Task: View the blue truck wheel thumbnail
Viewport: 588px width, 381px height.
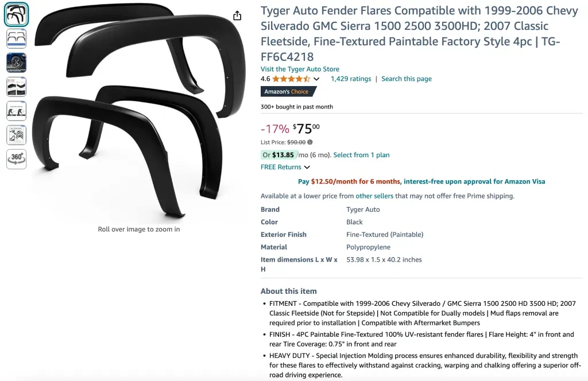Action: (x=17, y=63)
